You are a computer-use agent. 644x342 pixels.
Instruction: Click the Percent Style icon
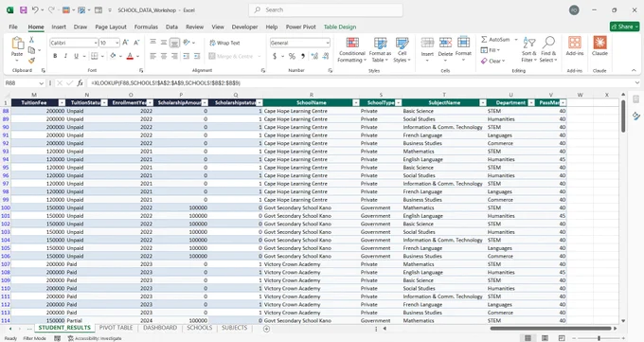tap(292, 56)
